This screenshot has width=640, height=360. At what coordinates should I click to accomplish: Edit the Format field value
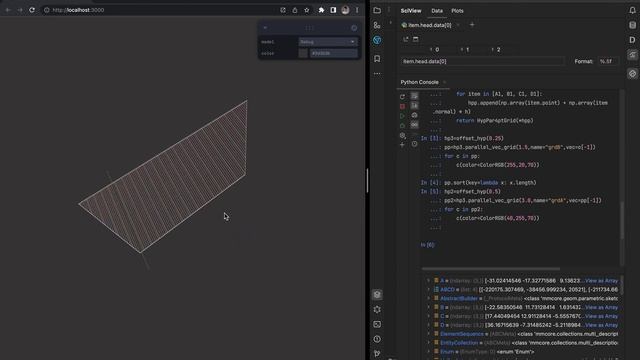(x=608, y=61)
